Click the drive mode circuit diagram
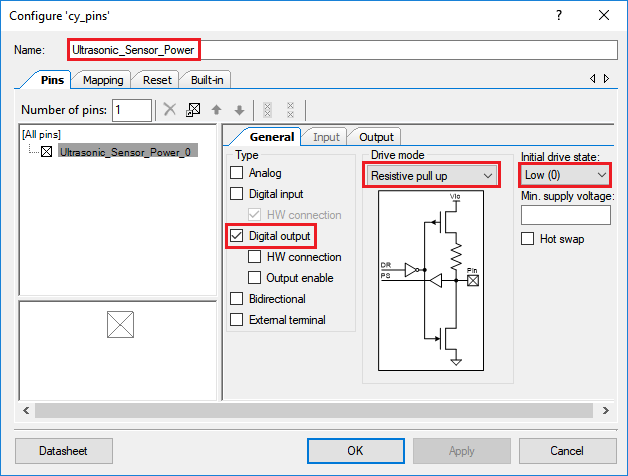This screenshot has height=476, width=628. pos(431,280)
